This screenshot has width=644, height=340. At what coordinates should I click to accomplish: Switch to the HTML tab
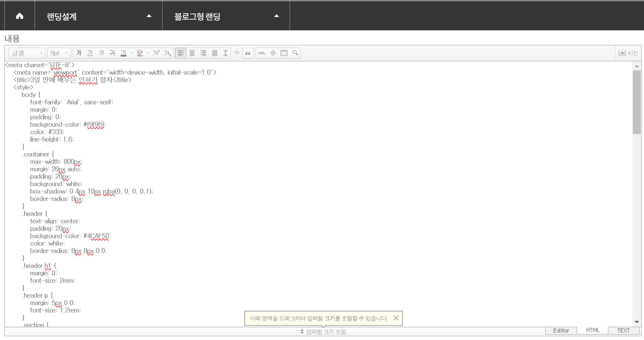(x=592, y=330)
